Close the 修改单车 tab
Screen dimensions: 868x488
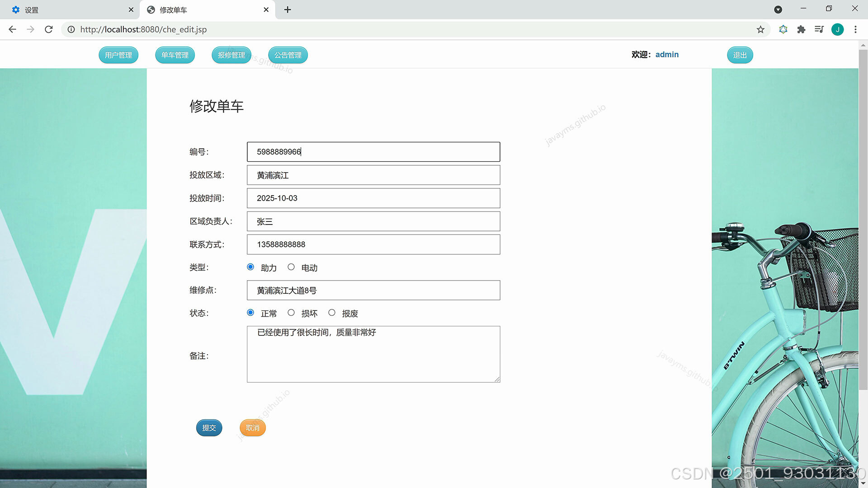[x=266, y=9]
